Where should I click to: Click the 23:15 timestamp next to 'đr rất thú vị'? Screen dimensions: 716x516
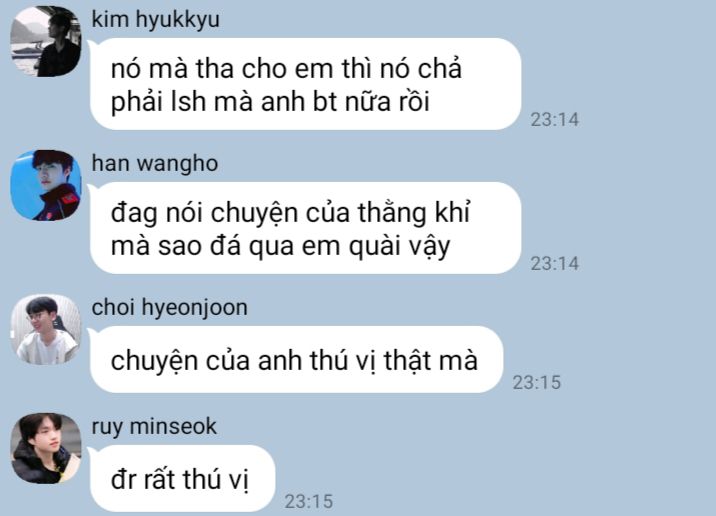pos(309,502)
